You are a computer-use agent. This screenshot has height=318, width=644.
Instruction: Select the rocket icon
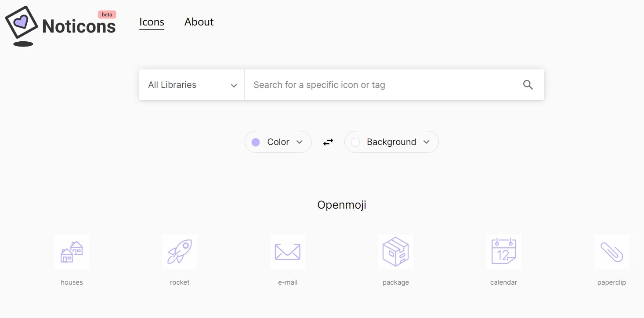[180, 252]
